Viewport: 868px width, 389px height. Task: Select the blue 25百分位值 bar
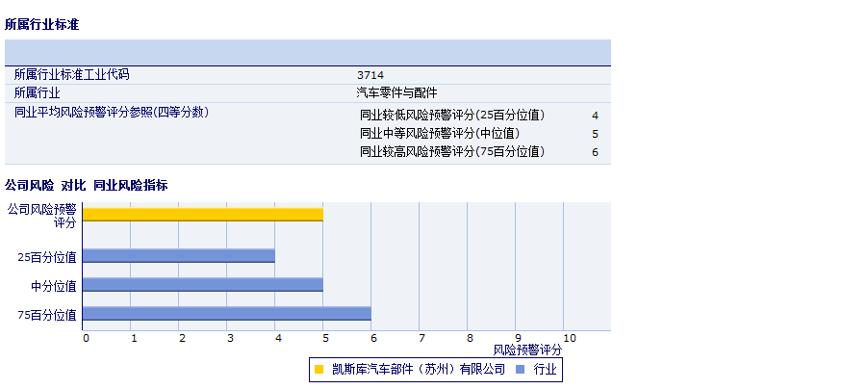click(x=178, y=256)
